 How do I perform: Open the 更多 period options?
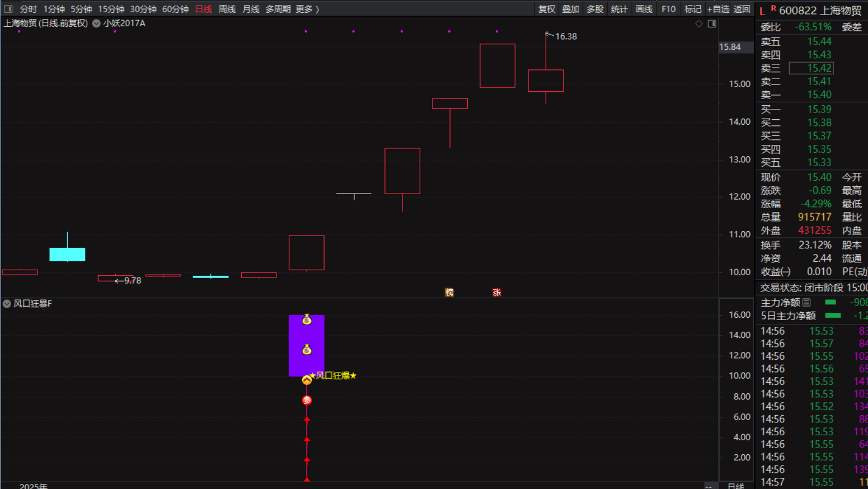(307, 9)
